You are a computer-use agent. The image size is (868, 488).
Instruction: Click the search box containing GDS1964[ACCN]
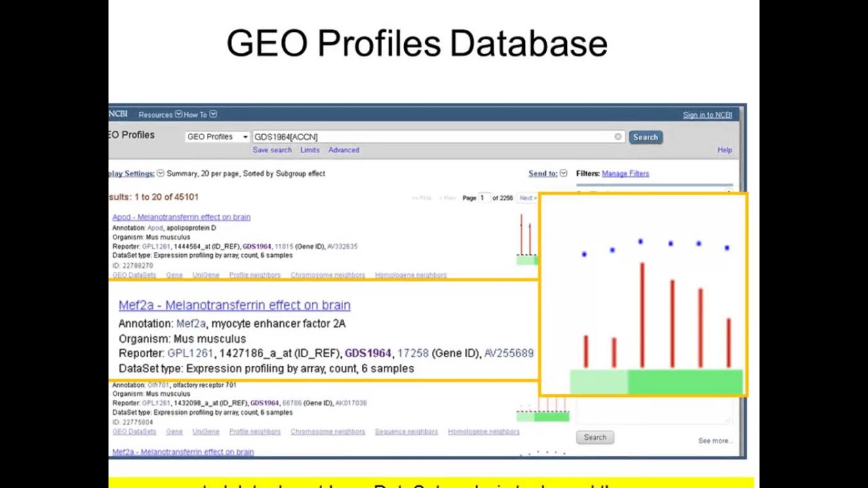(x=437, y=137)
